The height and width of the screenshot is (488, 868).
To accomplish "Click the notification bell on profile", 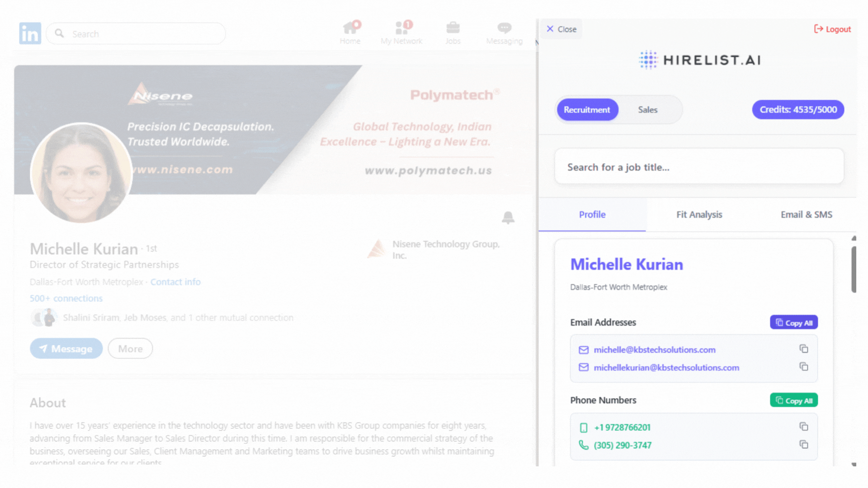I will 508,218.
